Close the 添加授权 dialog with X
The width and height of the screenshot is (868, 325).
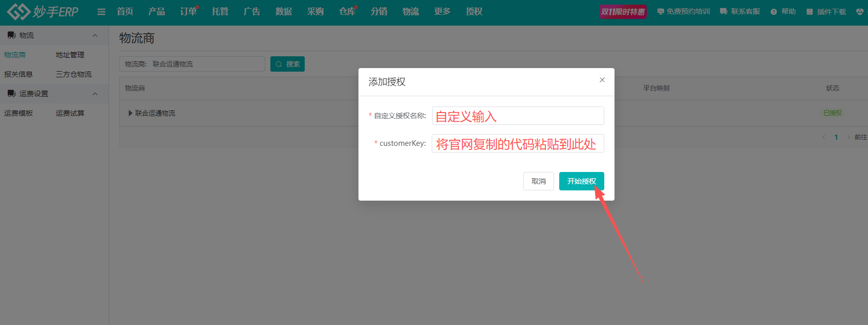[x=602, y=80]
